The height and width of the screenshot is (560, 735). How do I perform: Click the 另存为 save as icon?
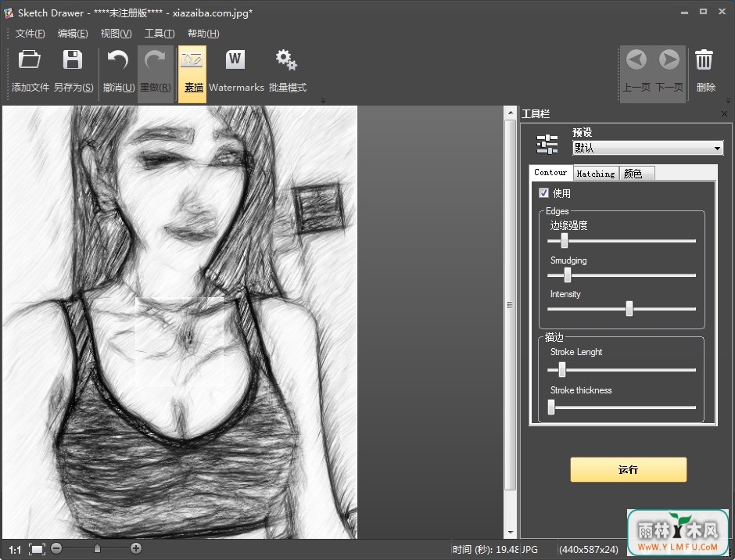click(x=73, y=60)
